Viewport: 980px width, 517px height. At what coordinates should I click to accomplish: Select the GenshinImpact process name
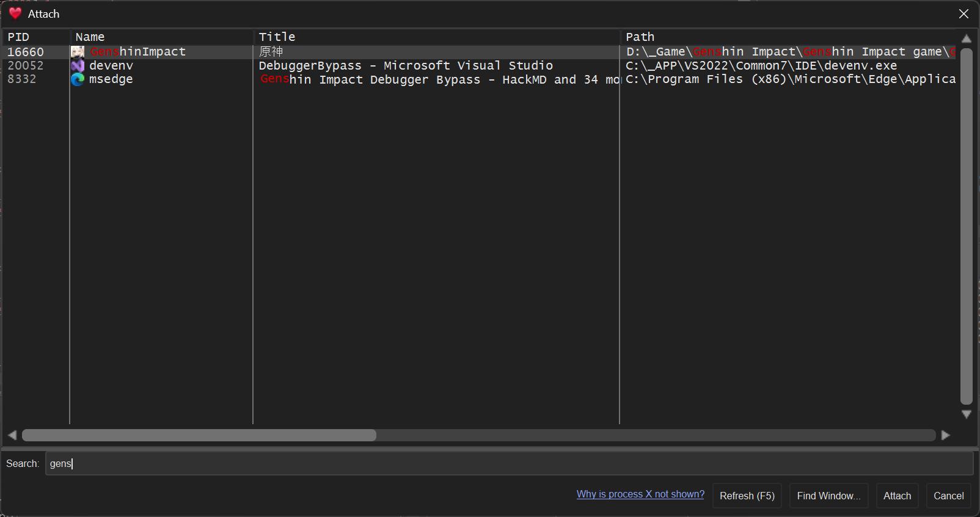[x=138, y=52]
